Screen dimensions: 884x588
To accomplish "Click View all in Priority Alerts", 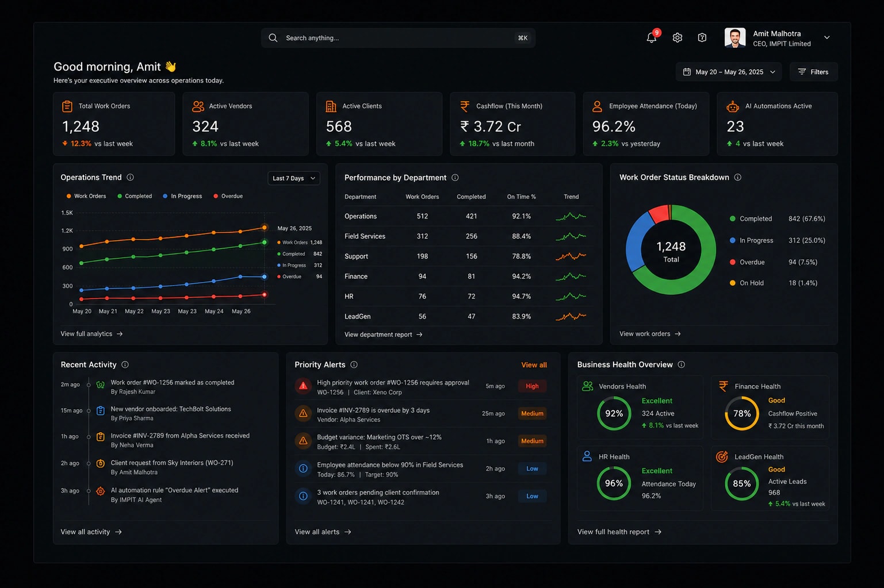I will pos(534,365).
